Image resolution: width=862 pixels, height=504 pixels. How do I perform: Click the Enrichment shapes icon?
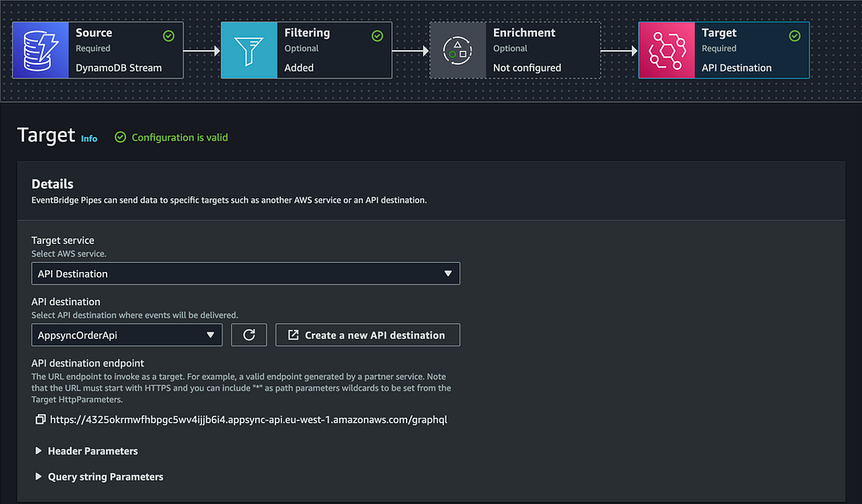458,51
